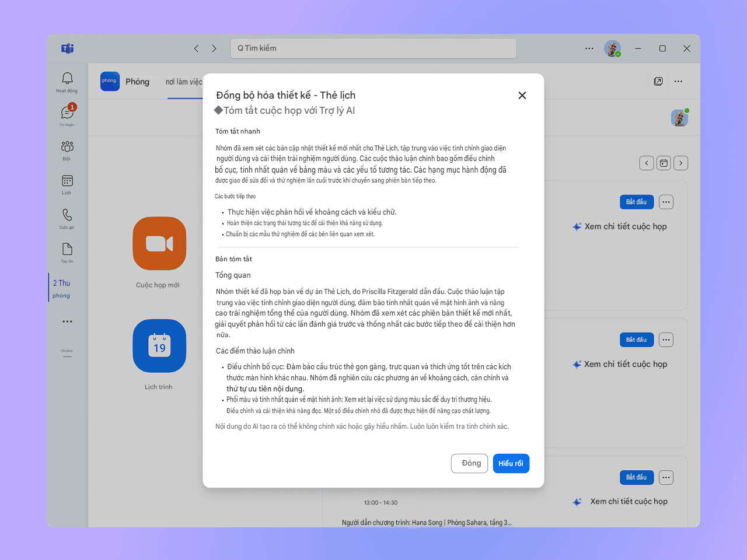747x560 pixels.
Task: Click the Bản tóm tắt heading
Action: [233, 259]
